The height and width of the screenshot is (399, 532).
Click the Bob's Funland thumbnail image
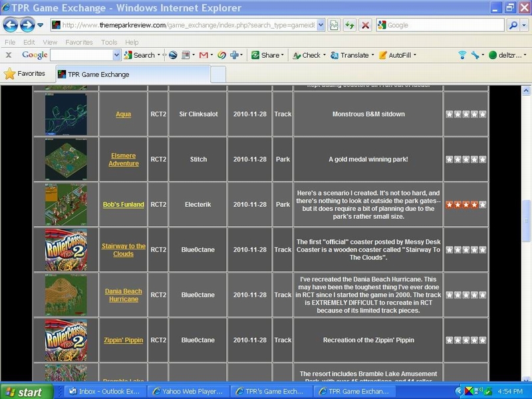[x=66, y=205]
